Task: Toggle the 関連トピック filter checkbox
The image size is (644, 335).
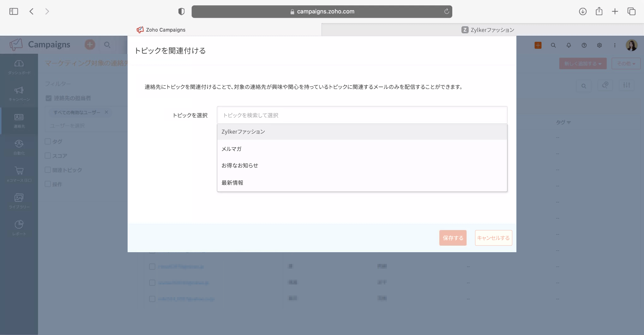Action: tap(48, 170)
